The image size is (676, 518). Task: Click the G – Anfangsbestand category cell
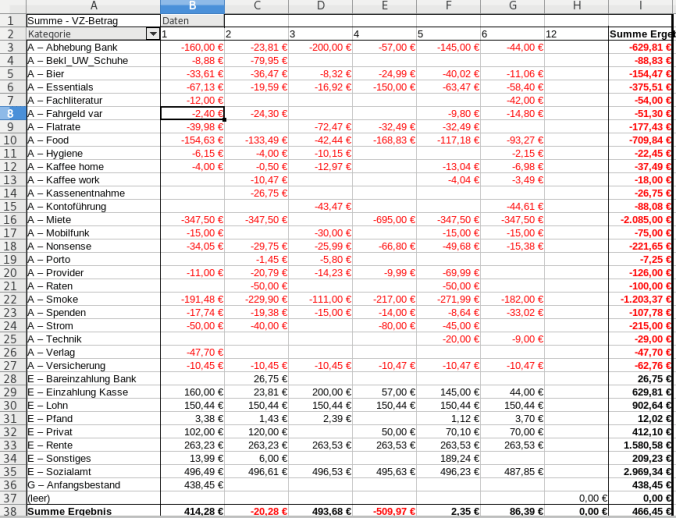[92, 484]
